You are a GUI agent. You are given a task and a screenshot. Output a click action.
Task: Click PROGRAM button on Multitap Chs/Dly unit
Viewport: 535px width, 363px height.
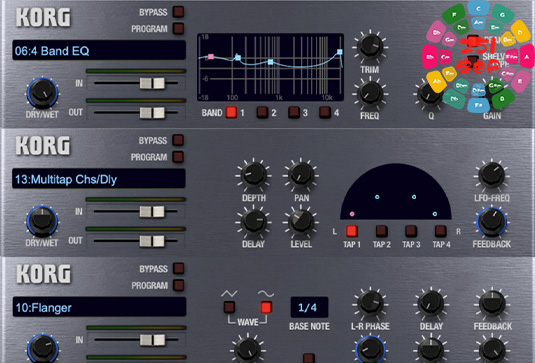pyautogui.click(x=178, y=157)
